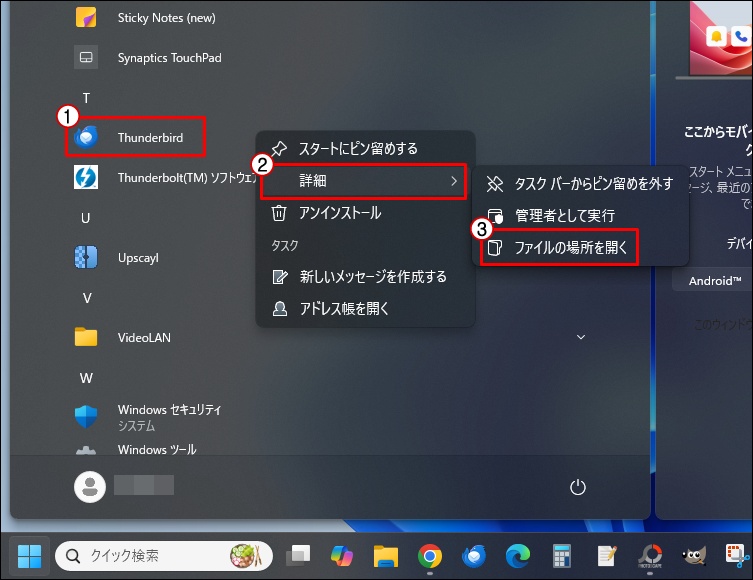Screen dimensions: 753x580
Task: Expand the 詳細 submenu
Action: pos(364,181)
